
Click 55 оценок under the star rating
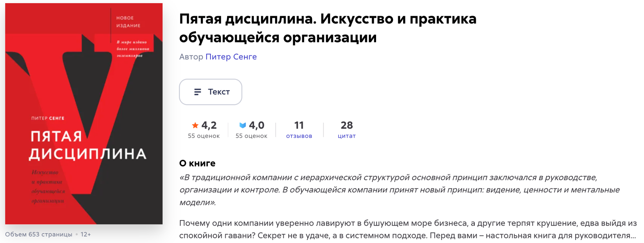(204, 136)
